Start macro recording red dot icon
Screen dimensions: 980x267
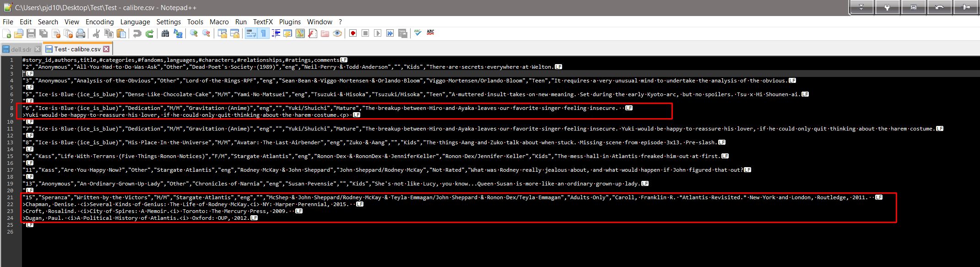click(353, 33)
